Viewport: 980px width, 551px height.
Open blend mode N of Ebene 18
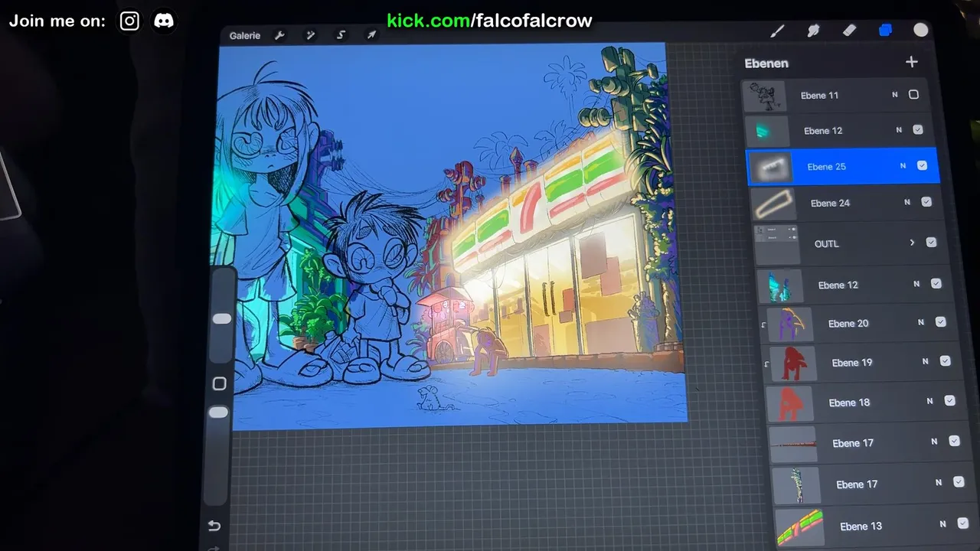pyautogui.click(x=930, y=402)
